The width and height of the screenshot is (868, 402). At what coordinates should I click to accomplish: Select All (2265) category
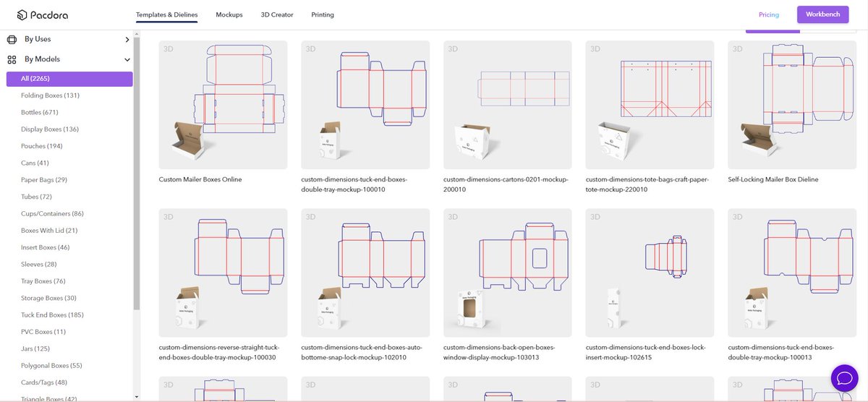pos(69,79)
